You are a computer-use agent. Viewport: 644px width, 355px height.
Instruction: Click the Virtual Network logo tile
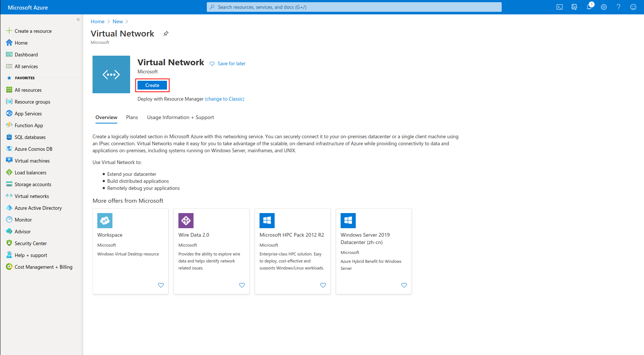coord(111,74)
